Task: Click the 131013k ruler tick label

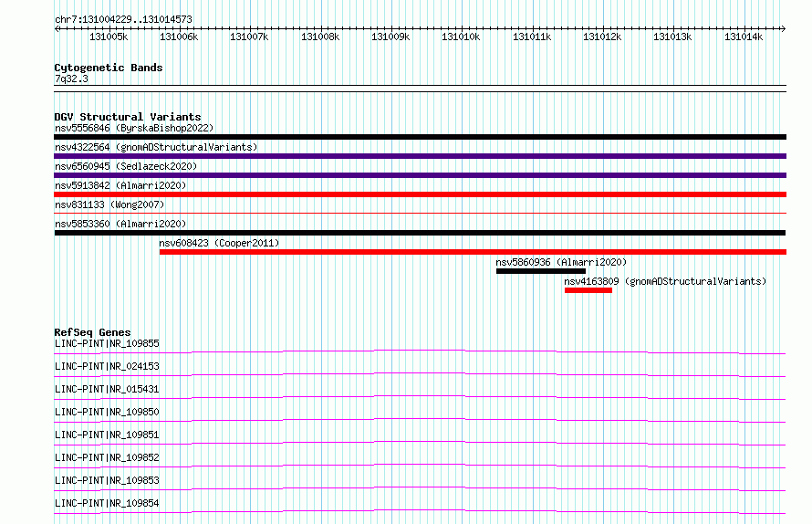Action: tap(673, 37)
